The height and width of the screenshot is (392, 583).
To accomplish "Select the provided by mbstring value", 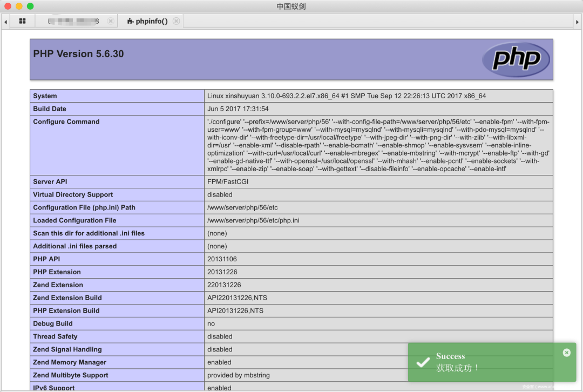I will pos(239,375).
